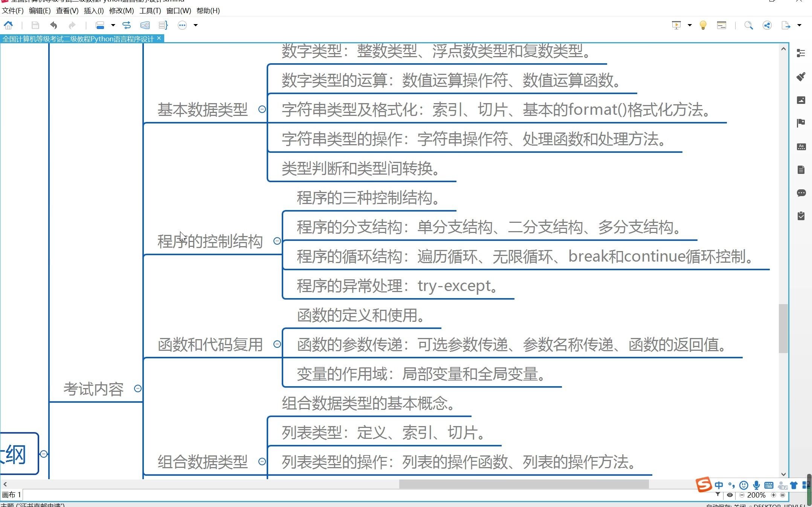The width and height of the screenshot is (812, 507).
Task: Click the Home/New icon in toolbar
Action: point(8,24)
